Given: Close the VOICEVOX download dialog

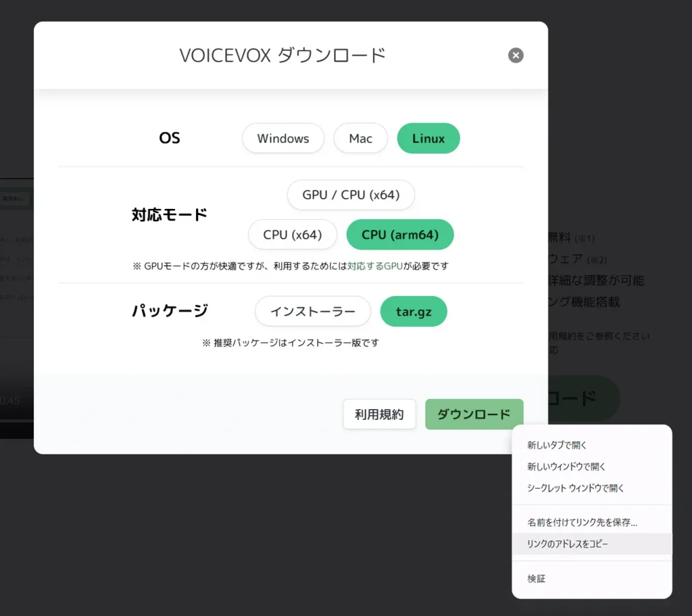Looking at the screenshot, I should 516,55.
